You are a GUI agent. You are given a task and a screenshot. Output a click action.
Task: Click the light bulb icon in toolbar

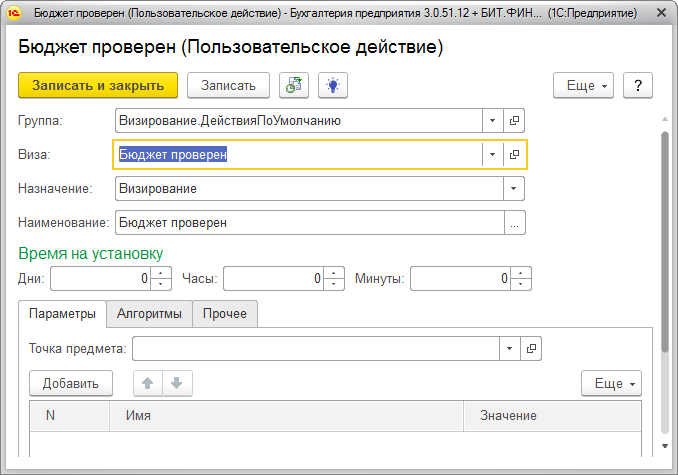[332, 86]
